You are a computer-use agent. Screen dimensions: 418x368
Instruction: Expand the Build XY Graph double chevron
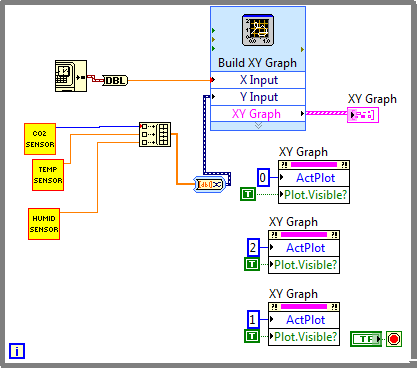click(258, 126)
